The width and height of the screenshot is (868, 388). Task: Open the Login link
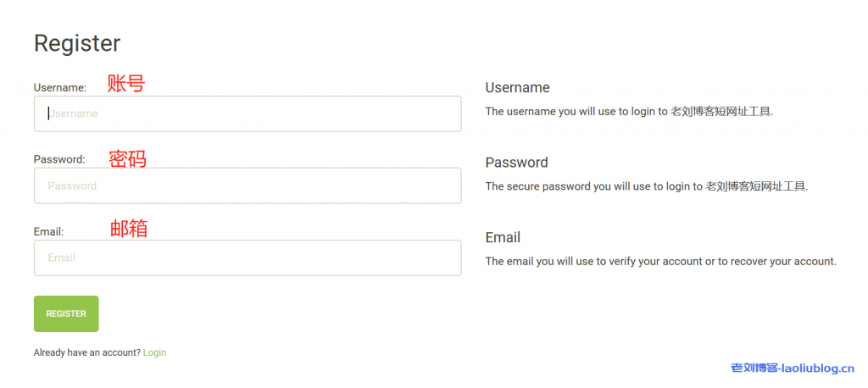tap(154, 352)
